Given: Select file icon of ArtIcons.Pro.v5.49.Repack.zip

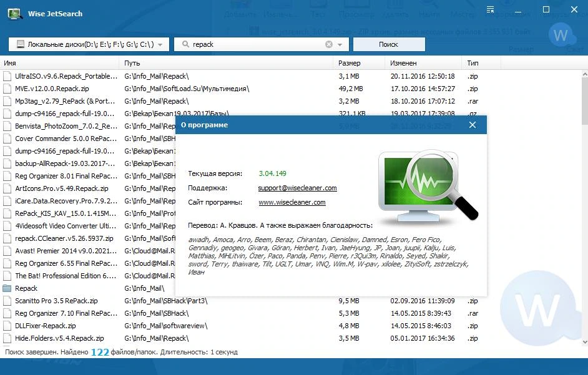Looking at the screenshot, I should pos(7,188).
